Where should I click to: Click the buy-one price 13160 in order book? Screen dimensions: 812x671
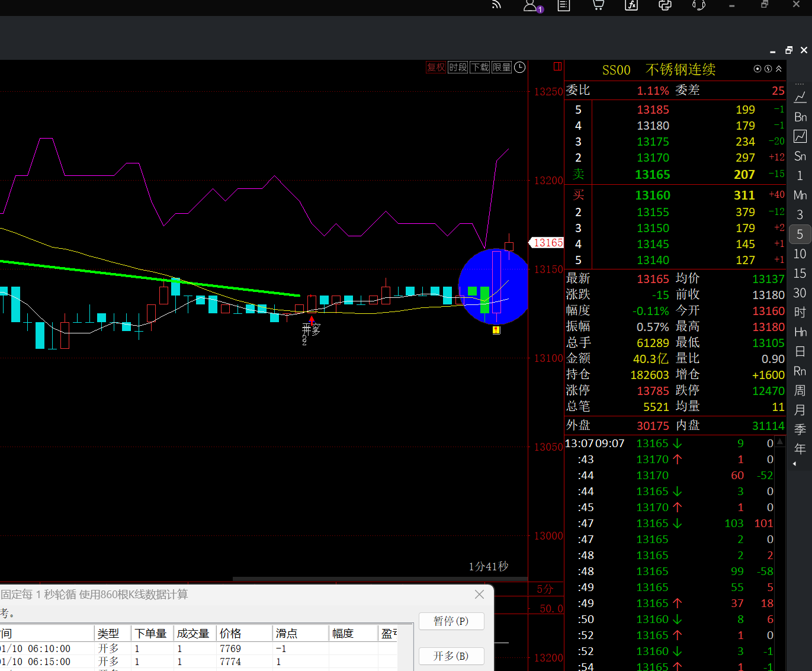(653, 195)
